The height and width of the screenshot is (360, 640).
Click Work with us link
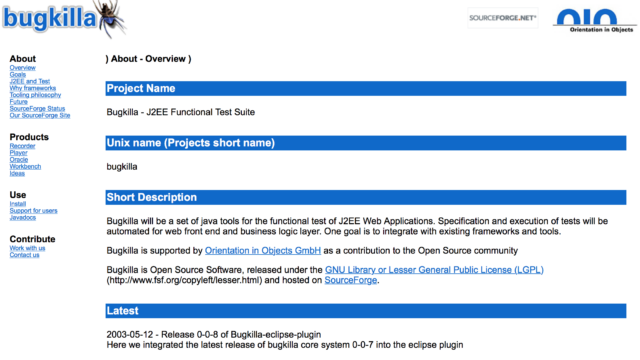coord(27,248)
